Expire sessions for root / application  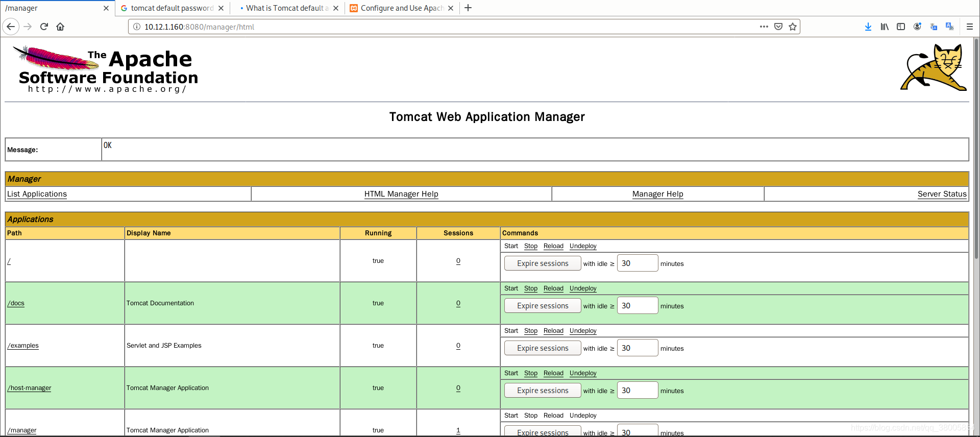click(543, 263)
